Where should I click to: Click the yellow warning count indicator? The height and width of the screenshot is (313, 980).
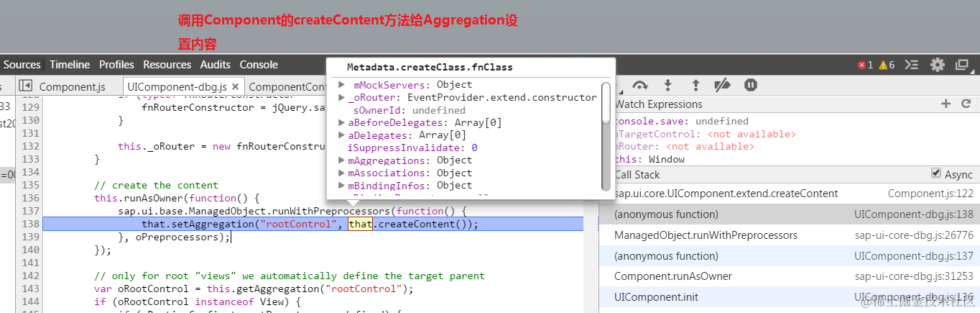pos(887,65)
